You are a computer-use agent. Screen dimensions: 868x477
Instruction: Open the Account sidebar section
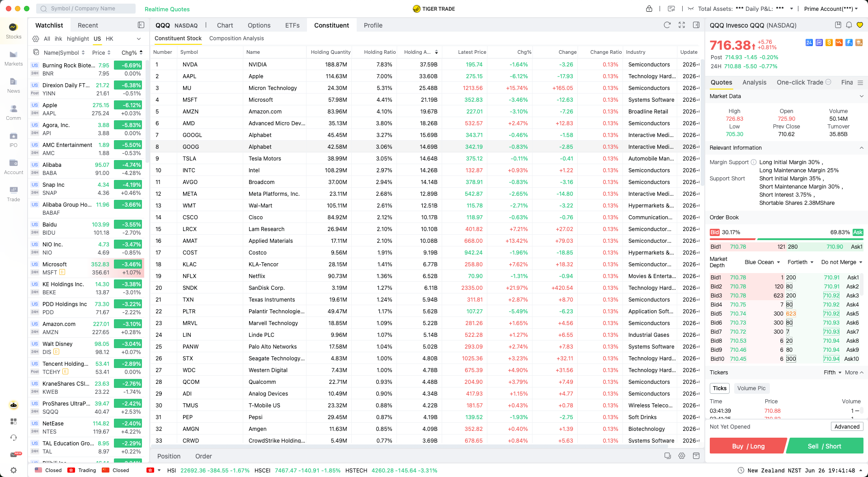click(x=13, y=167)
